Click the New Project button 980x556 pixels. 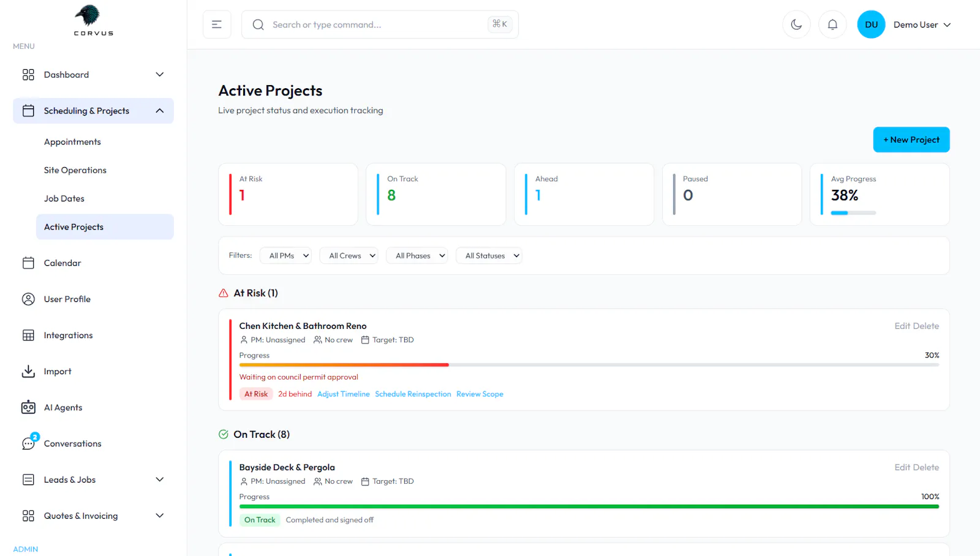[x=911, y=140]
